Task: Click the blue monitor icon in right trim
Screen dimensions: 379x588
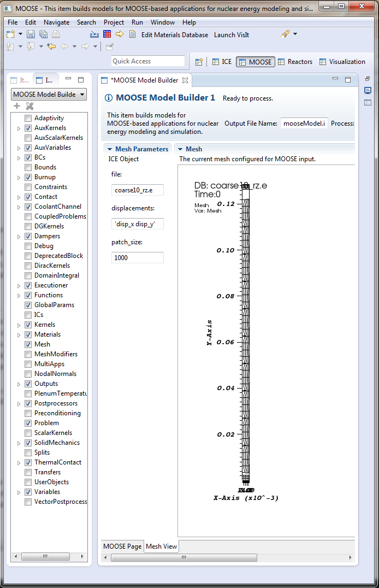Action: point(368,90)
